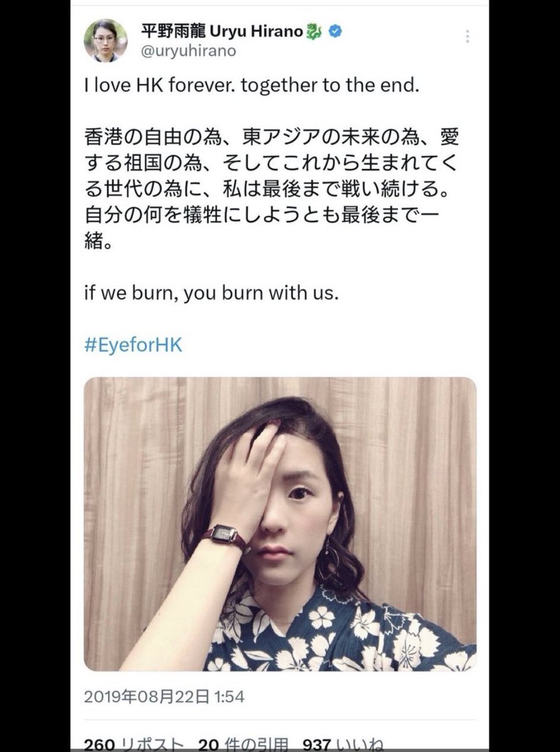Click the green dragon emoji beside the name
This screenshot has width=560, height=752.
(314, 32)
